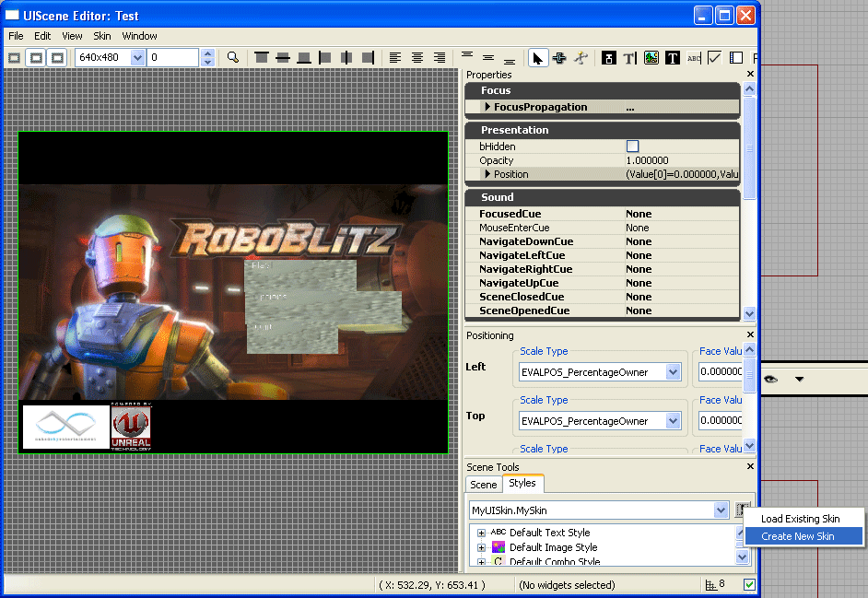This screenshot has height=598, width=868.
Task: Click Load Existing Skin
Action: (x=802, y=518)
